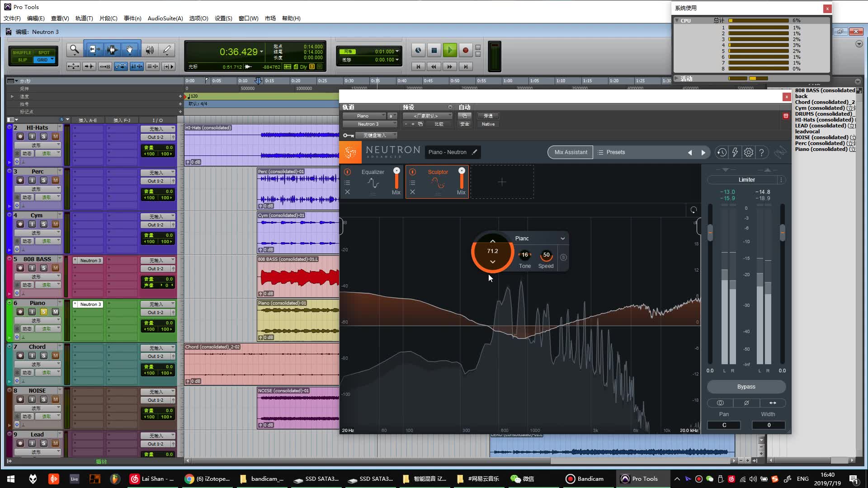Click the reset icon above the spectrum
The width and height of the screenshot is (868, 488).
point(693,210)
